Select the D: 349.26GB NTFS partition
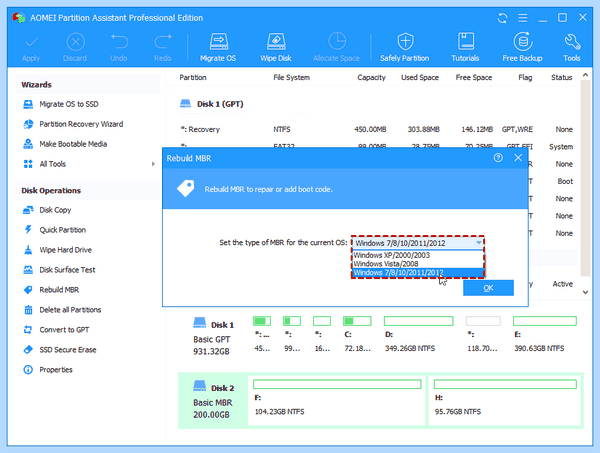 [418, 334]
